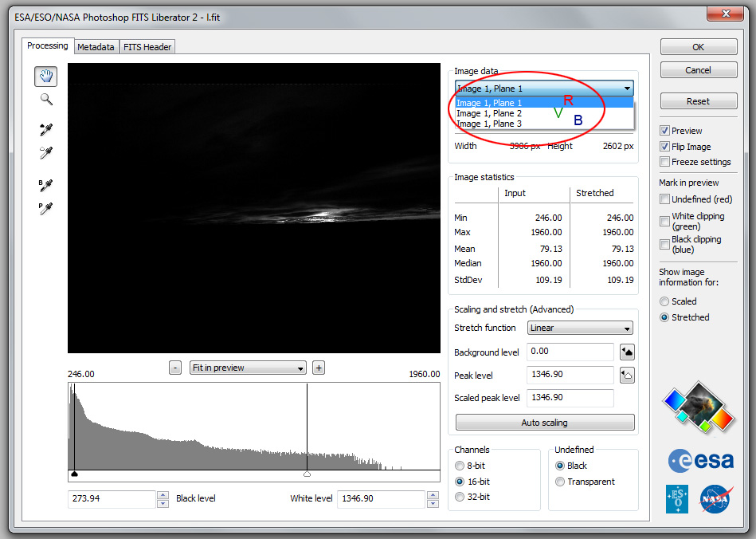Click the Scaled peak level field

point(570,398)
